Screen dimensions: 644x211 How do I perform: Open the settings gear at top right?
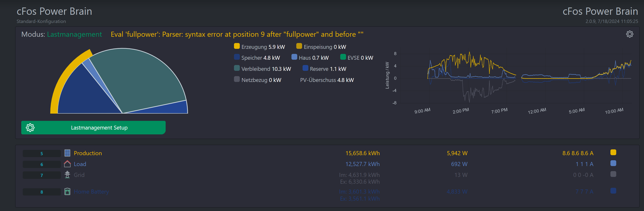tap(630, 34)
